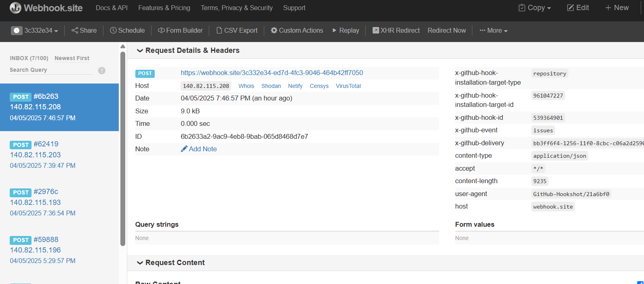Click the search query help icon

(102, 71)
